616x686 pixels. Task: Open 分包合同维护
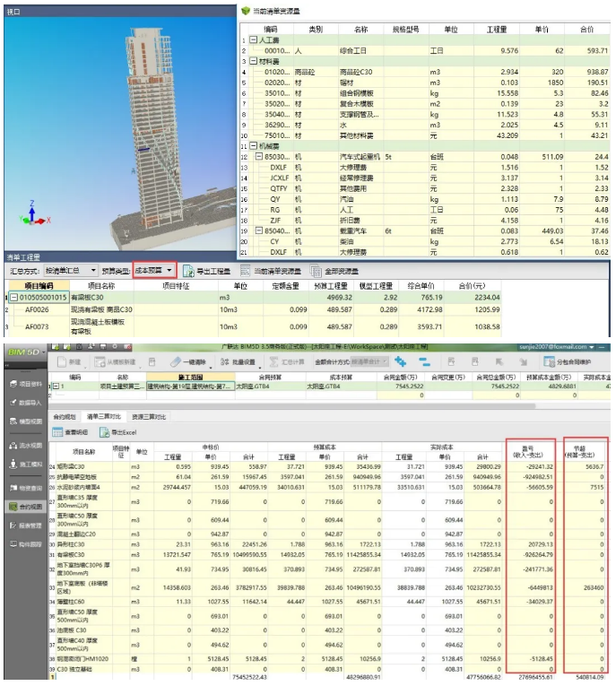(567, 361)
